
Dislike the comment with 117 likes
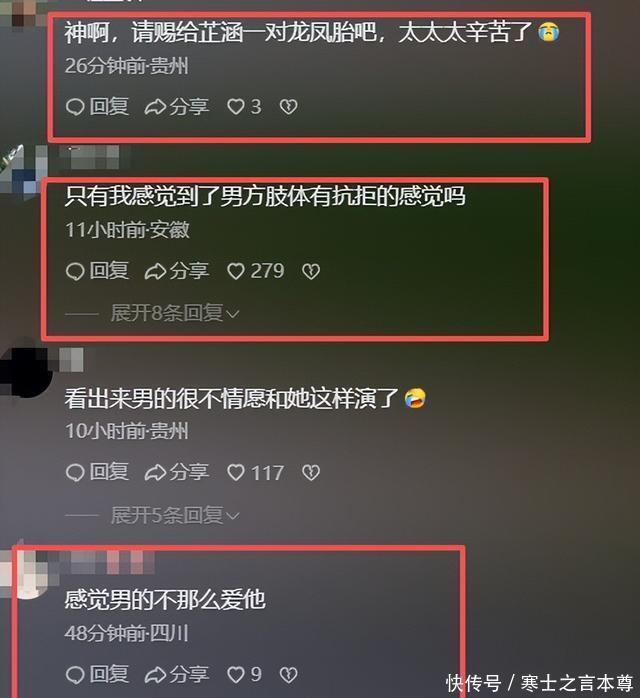click(x=311, y=473)
